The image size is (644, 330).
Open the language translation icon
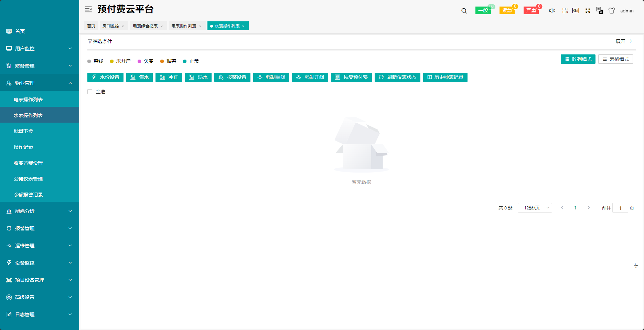(600, 11)
